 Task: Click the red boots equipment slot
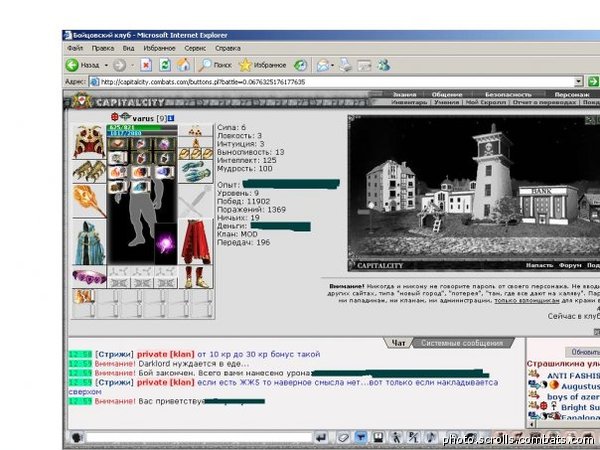tap(196, 277)
